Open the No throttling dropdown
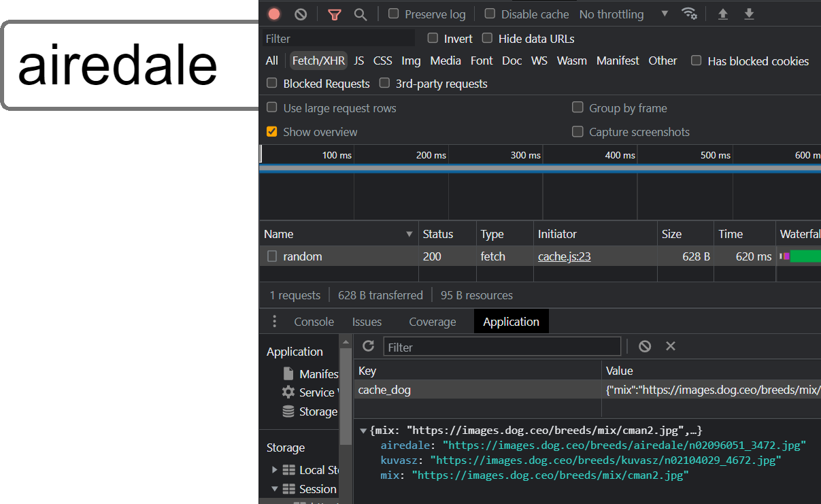 click(624, 14)
